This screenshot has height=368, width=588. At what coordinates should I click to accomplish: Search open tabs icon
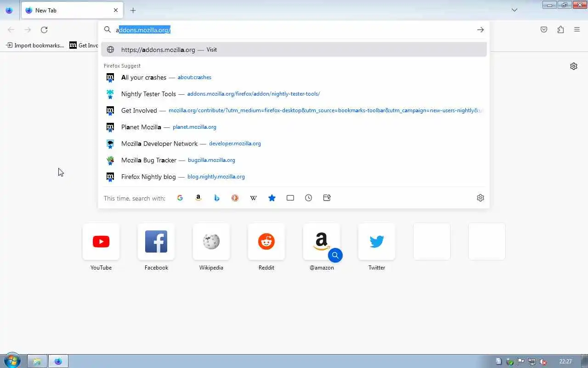[x=290, y=198]
